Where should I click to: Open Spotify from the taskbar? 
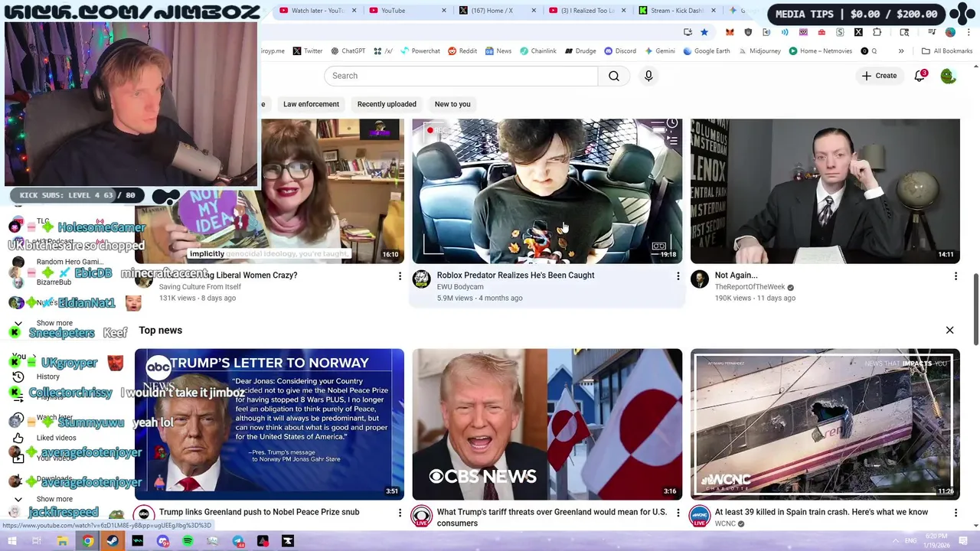[x=188, y=541]
